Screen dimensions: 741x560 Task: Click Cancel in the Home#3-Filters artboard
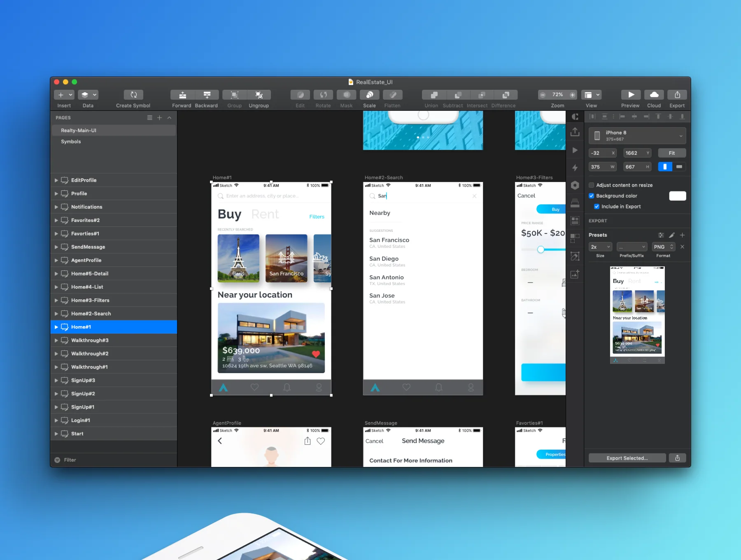point(526,196)
